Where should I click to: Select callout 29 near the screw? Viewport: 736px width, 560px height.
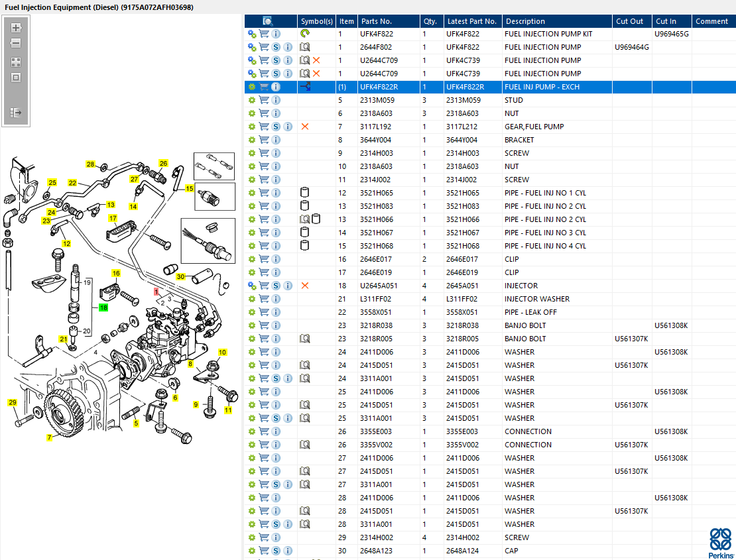coord(13,402)
